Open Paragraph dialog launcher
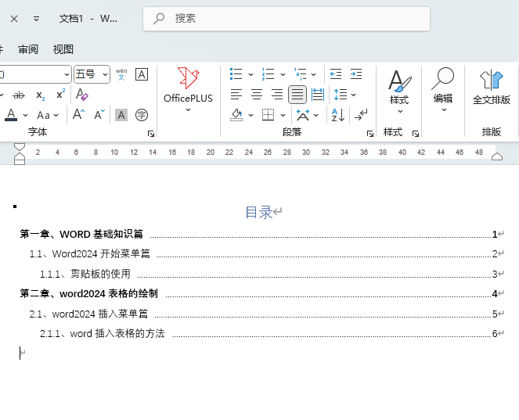Screen dimensions: 519x420 coord(370,134)
